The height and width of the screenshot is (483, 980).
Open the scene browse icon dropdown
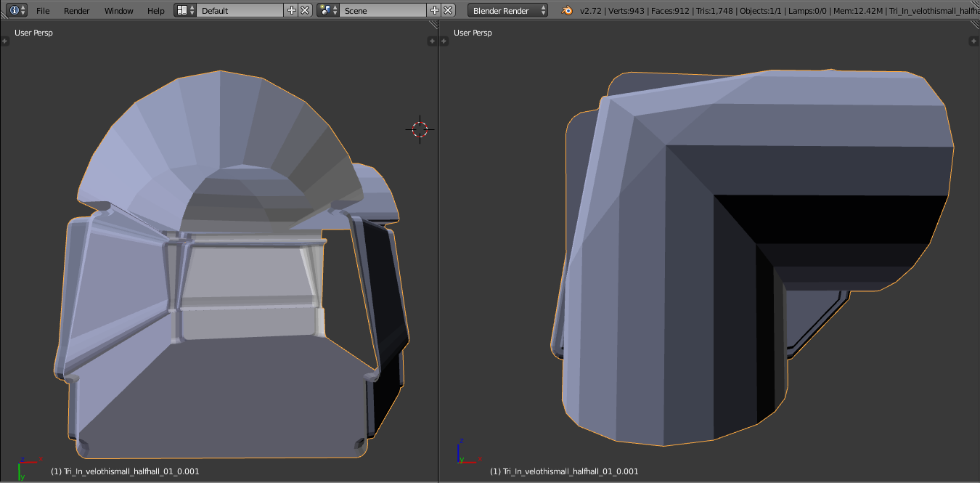click(328, 10)
